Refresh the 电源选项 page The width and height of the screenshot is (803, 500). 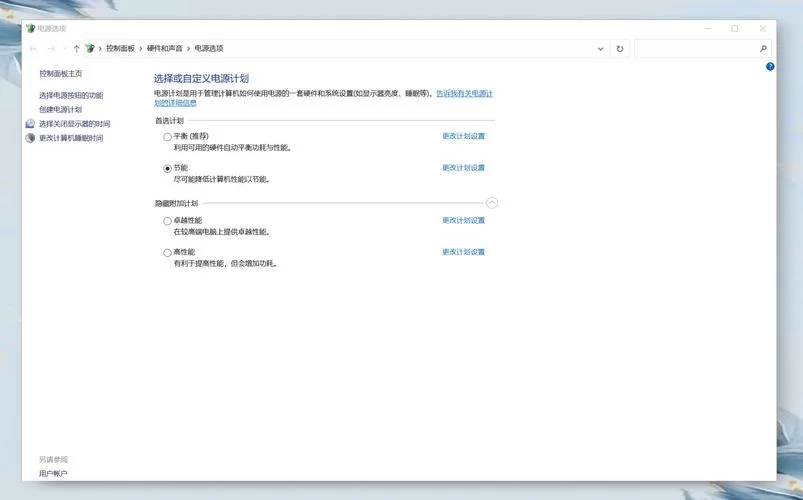pyautogui.click(x=620, y=48)
